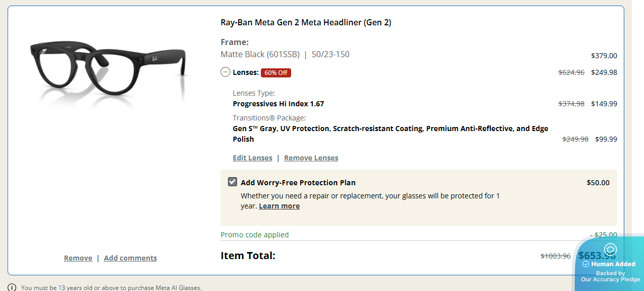
Task: Collapse the Lenses details section
Action: [x=225, y=72]
